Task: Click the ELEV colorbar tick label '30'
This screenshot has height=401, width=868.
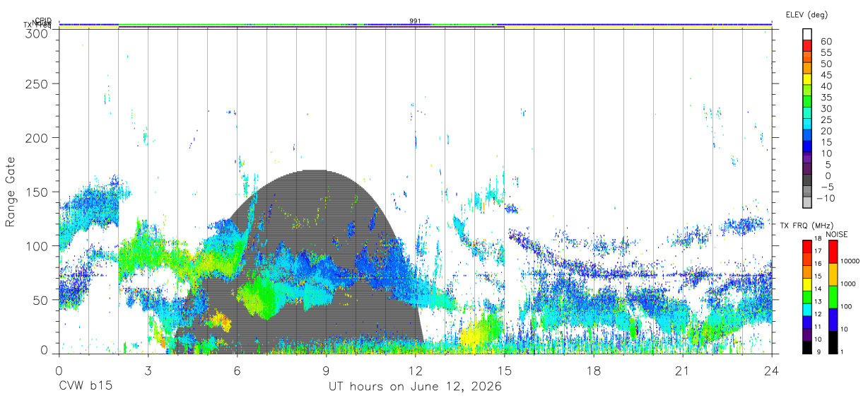Action: [x=826, y=108]
